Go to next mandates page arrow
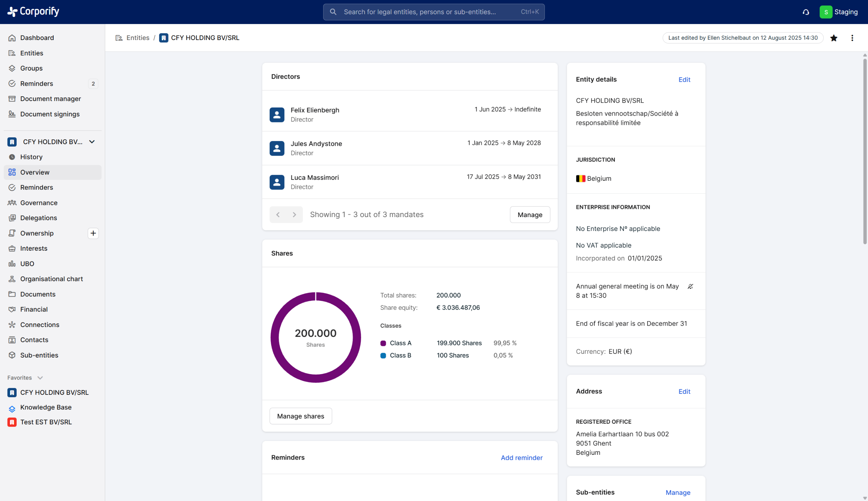The image size is (868, 501). pos(294,215)
